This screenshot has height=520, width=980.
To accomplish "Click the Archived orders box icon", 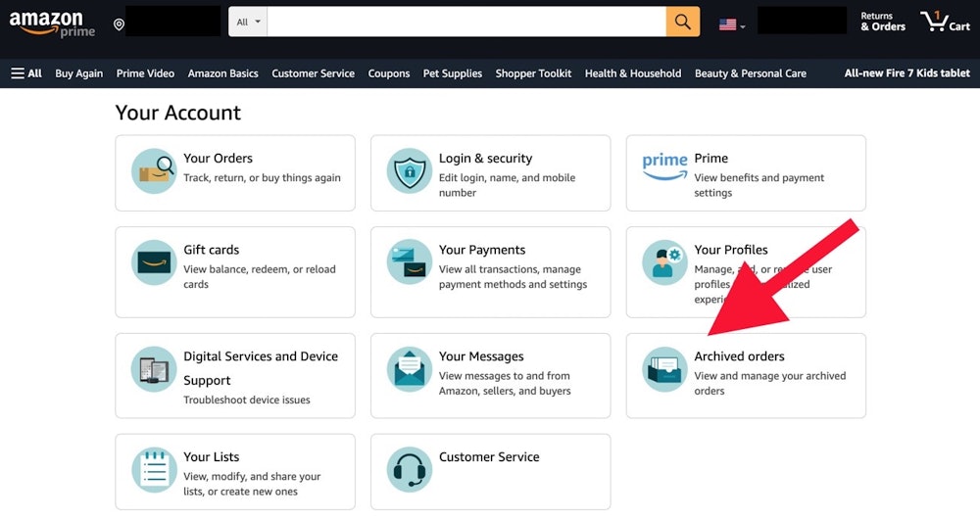I will 664,369.
